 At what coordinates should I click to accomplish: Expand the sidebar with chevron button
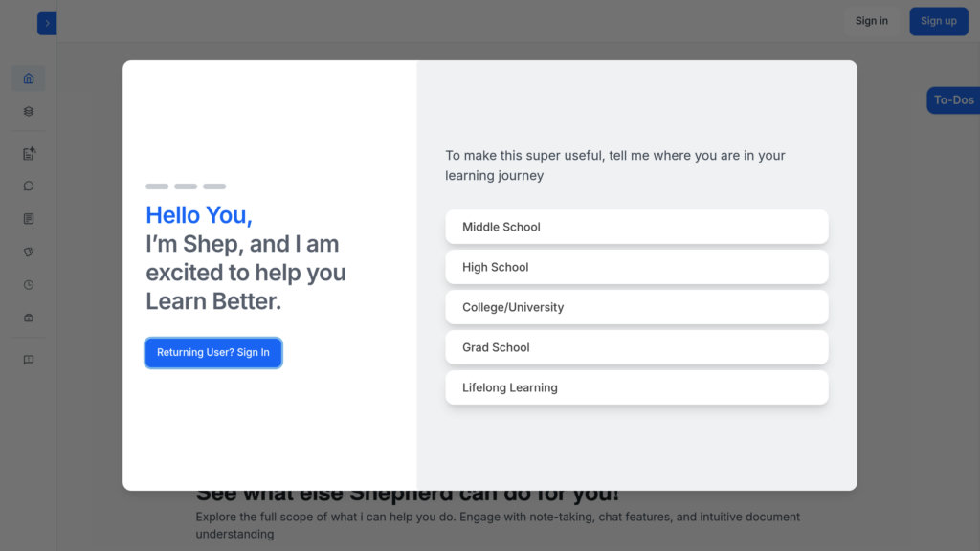tap(47, 23)
